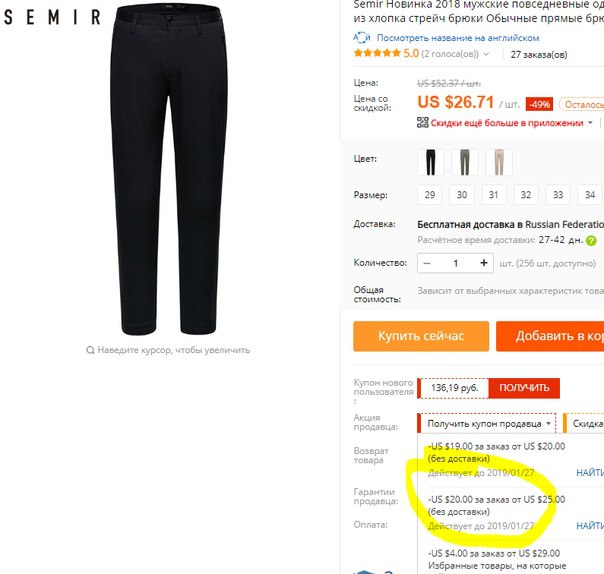Decrease quantity with the minus button
Viewport: 604px width, 574px height.
[427, 263]
